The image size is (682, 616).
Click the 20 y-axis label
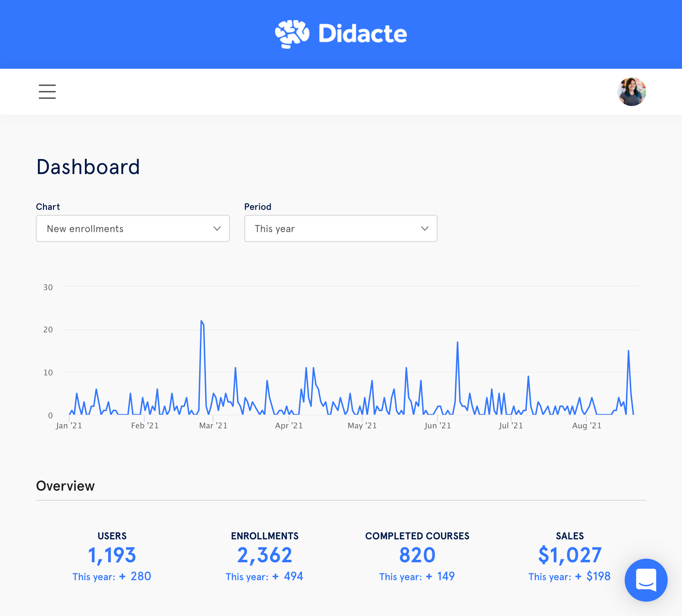coord(48,329)
